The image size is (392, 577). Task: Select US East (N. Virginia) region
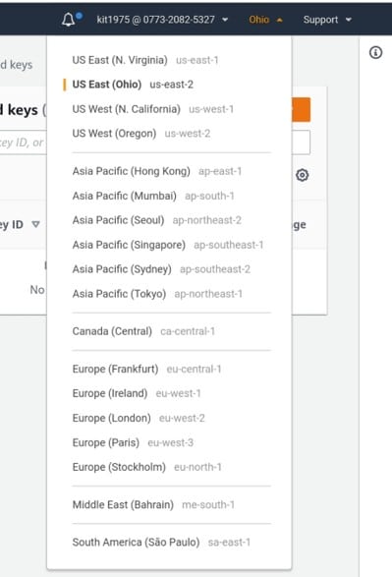point(145,60)
